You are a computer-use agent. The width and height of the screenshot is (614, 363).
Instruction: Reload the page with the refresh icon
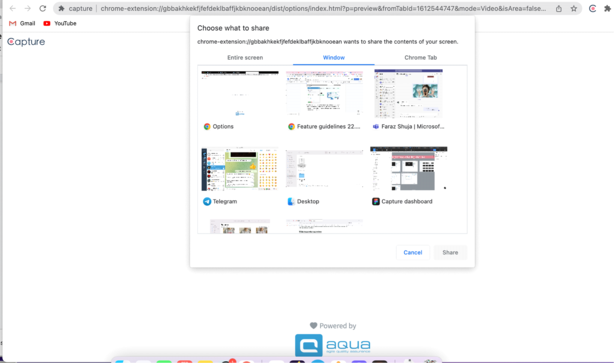(x=43, y=8)
